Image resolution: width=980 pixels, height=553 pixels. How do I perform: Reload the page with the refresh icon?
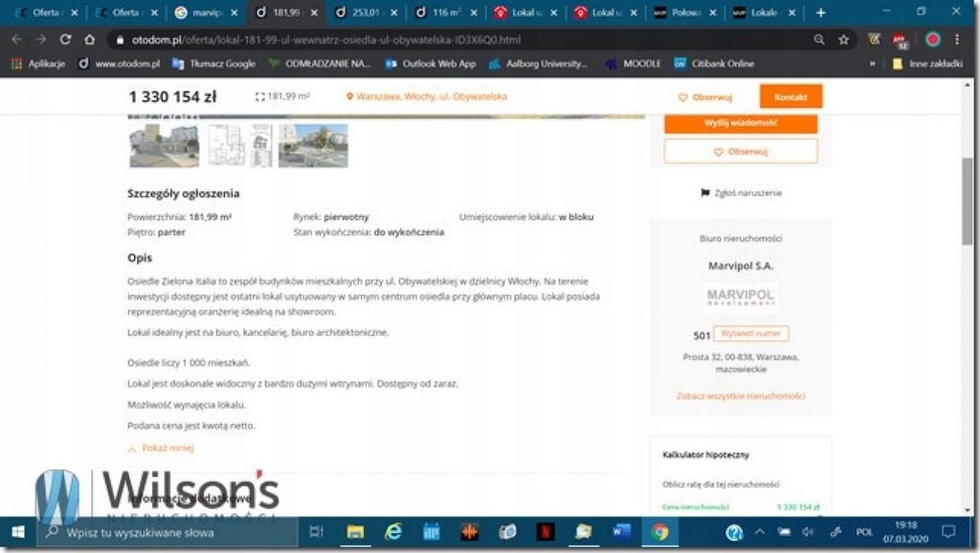pyautogui.click(x=65, y=39)
